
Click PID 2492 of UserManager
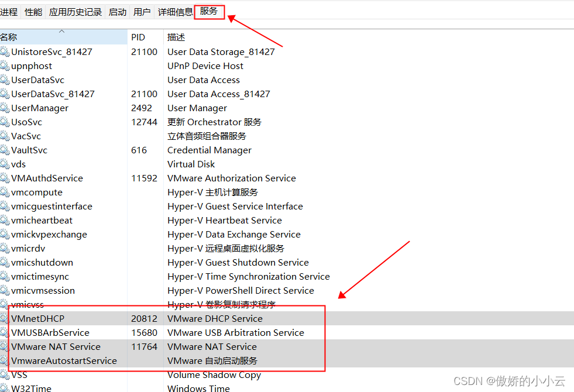click(142, 108)
